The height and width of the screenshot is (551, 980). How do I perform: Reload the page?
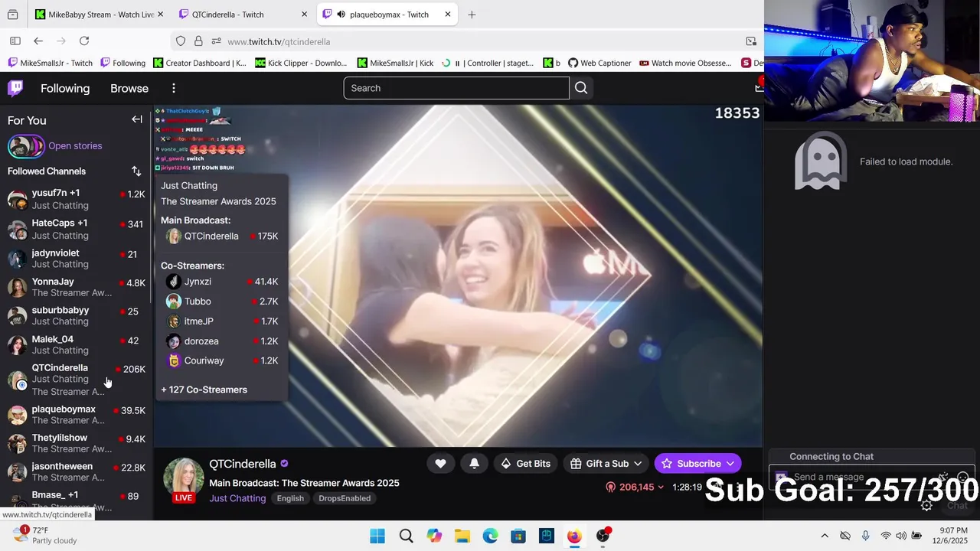(84, 41)
